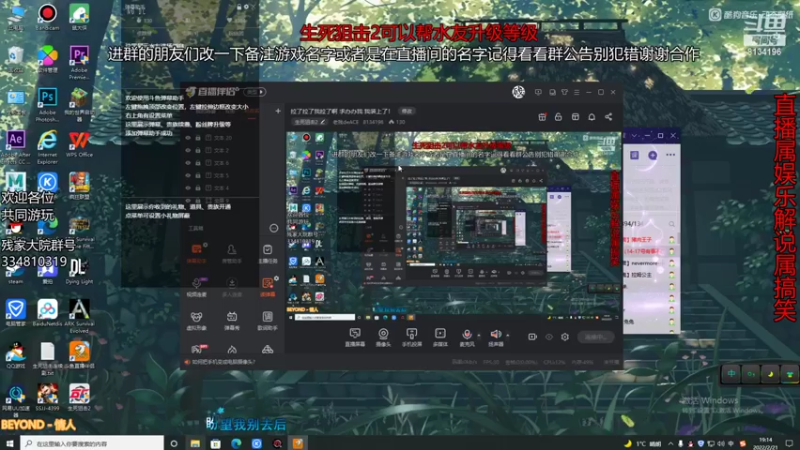Toggle visibility eye for layer 文本 4
Image resolution: width=800 pixels, height=450 pixels.
point(188,188)
